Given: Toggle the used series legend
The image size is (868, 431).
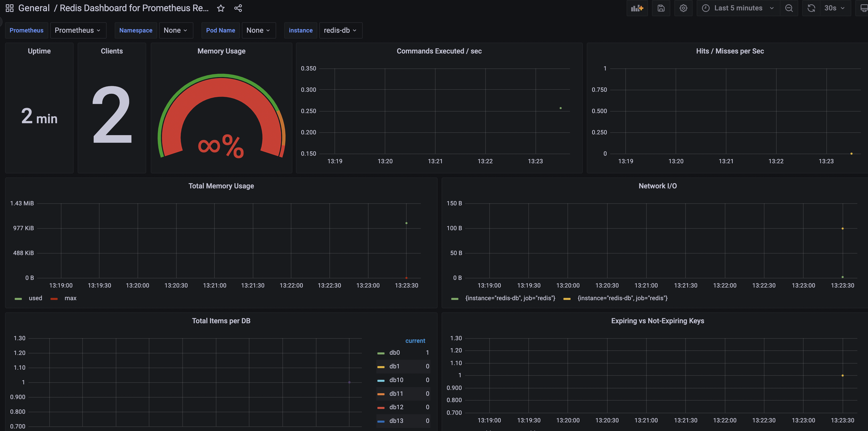Looking at the screenshot, I should tap(35, 298).
